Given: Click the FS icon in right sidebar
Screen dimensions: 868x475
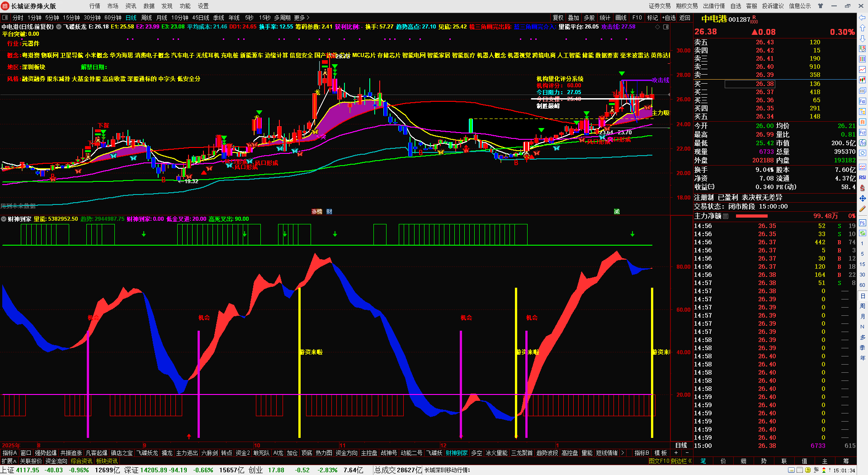Looking at the screenshot, I should (x=863, y=223).
